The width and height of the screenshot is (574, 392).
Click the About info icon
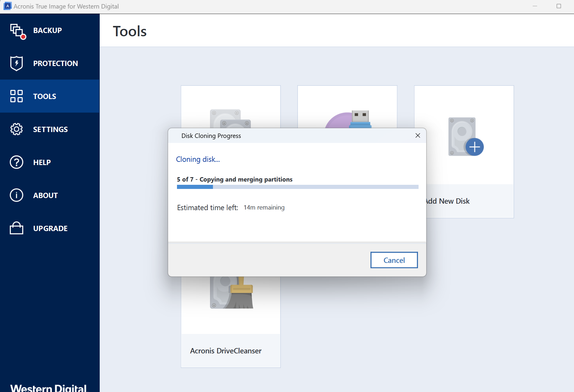click(x=17, y=195)
